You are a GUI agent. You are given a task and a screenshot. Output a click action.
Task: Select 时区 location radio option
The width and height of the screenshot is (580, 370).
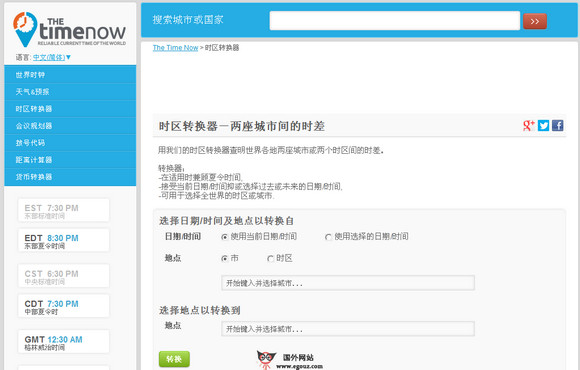coord(270,259)
